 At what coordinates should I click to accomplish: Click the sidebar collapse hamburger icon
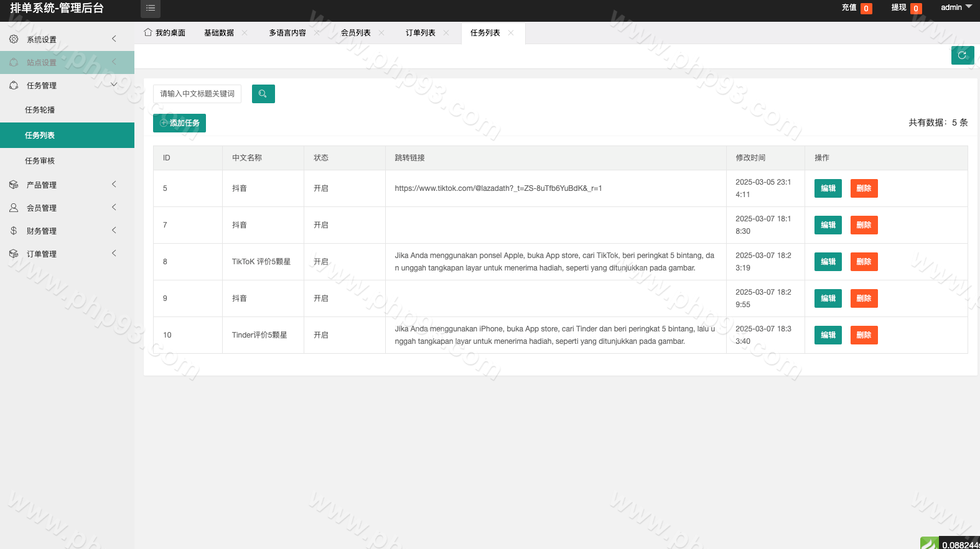(151, 8)
